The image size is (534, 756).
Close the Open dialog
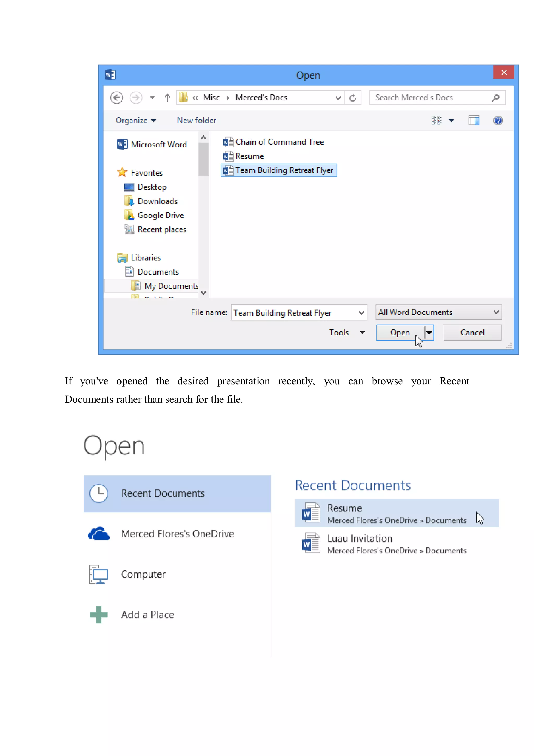[x=503, y=72]
